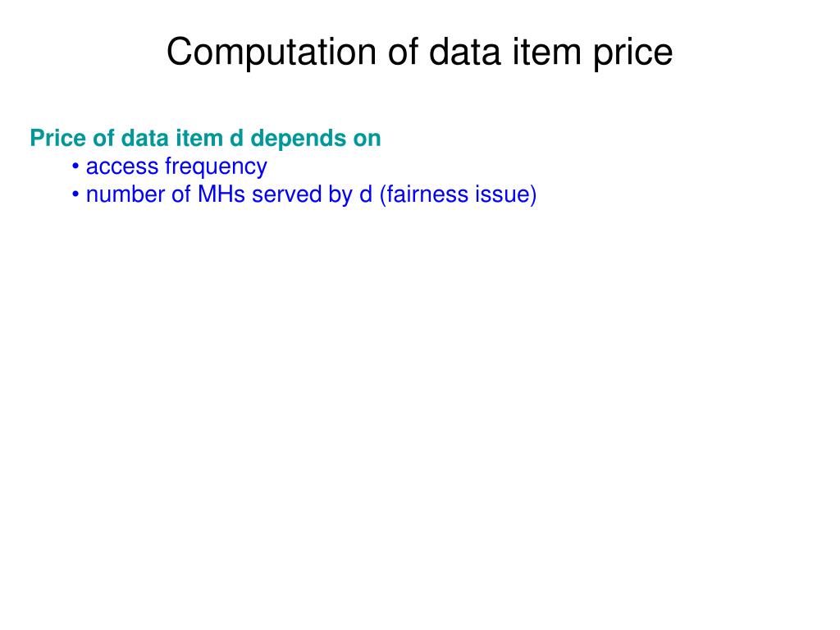Click the teal heading 'Price of data item d depends on'

(205, 139)
